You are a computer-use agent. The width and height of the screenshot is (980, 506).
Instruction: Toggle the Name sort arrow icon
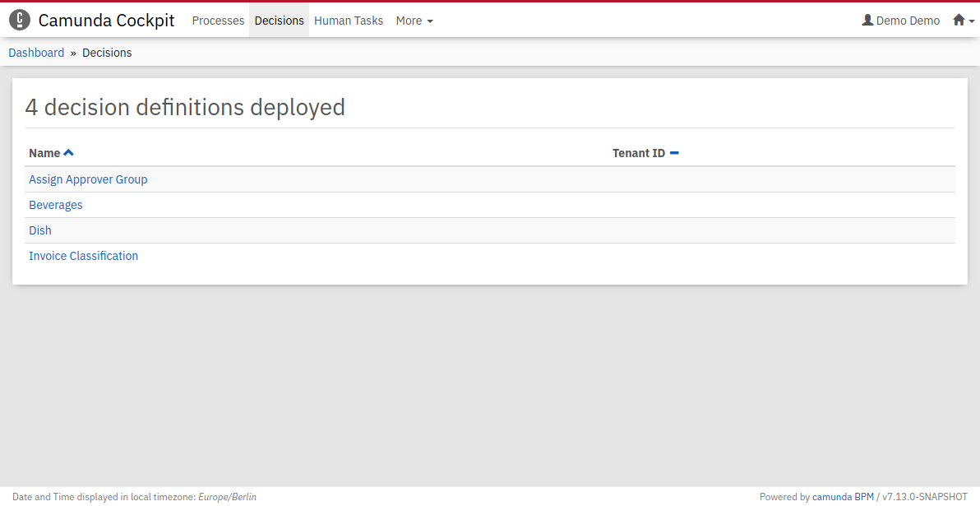coord(69,153)
